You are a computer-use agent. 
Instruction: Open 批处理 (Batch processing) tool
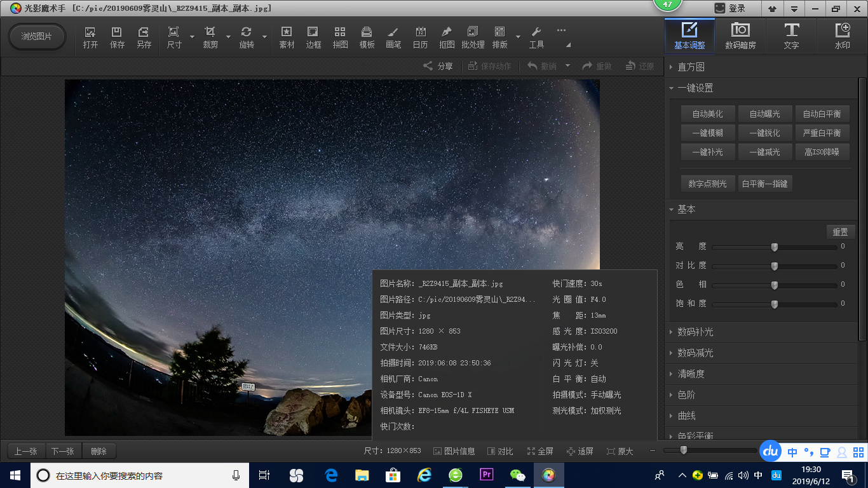473,37
